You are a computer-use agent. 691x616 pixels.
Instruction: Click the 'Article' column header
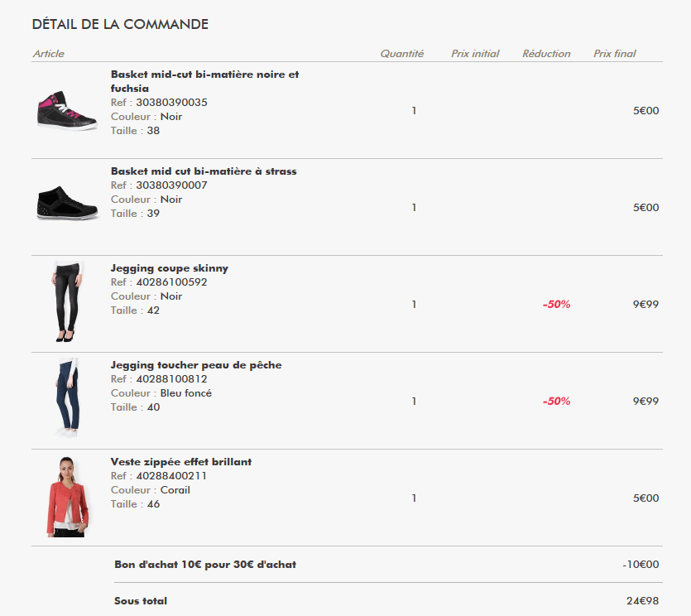49,54
